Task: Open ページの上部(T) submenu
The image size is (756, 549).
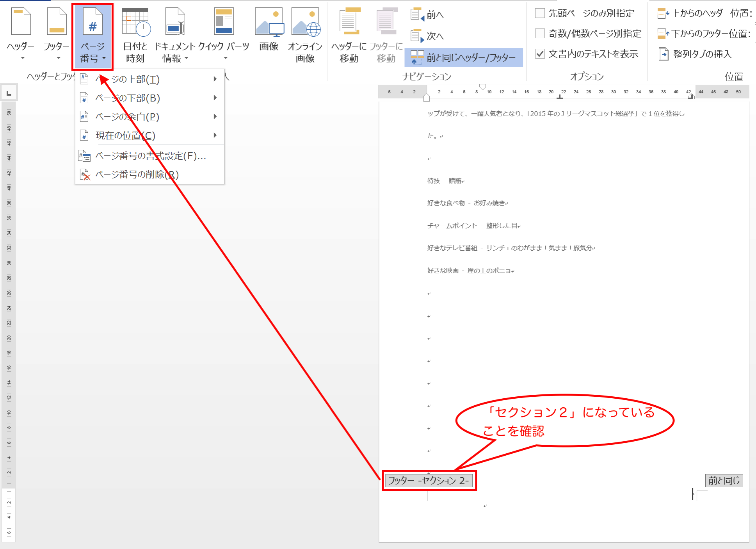Action: tap(149, 79)
